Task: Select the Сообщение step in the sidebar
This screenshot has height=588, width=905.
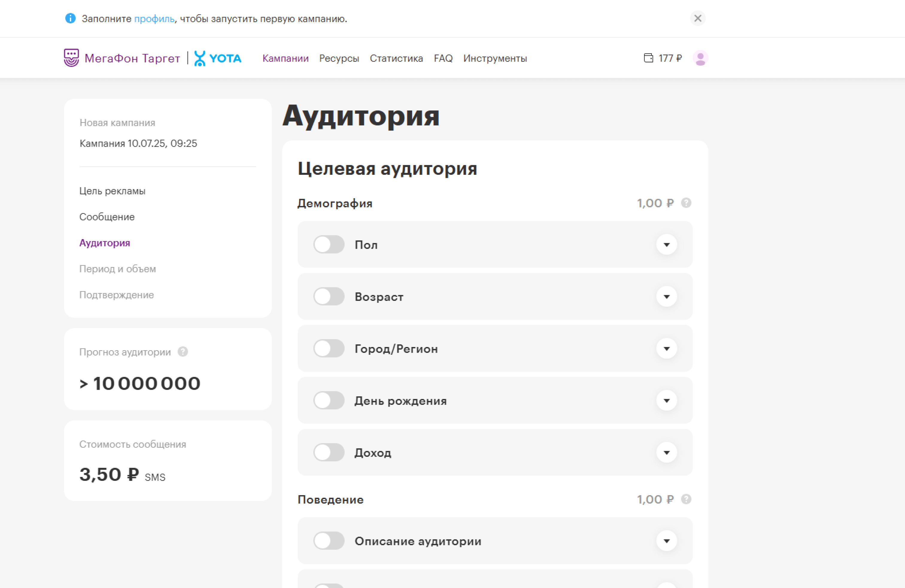Action: coord(107,217)
